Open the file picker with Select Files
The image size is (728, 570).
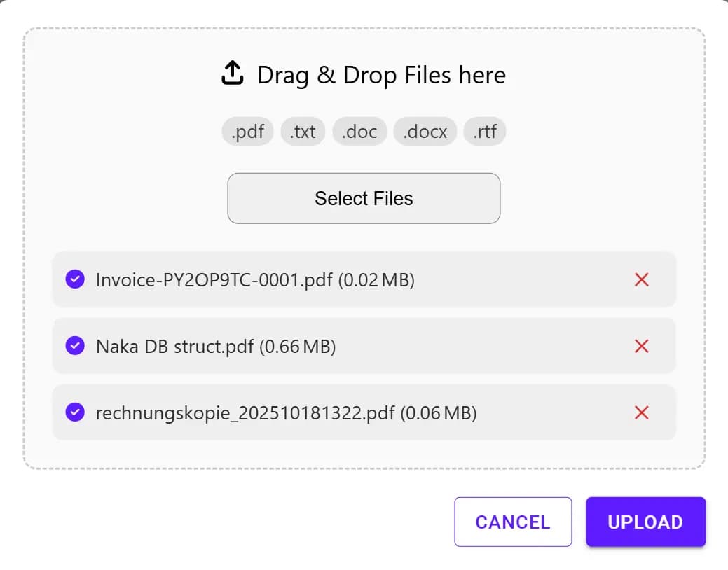tap(363, 198)
